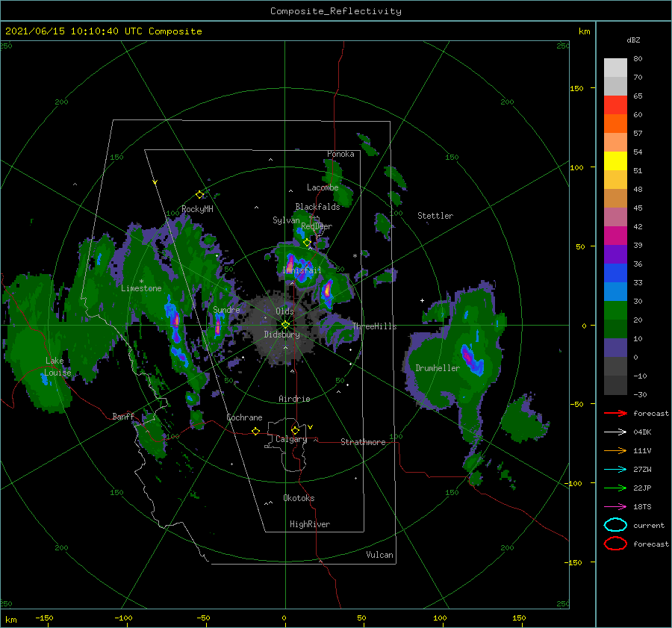Click the HighRiver city label
Image resolution: width=672 pixels, height=628 pixels.
click(310, 524)
